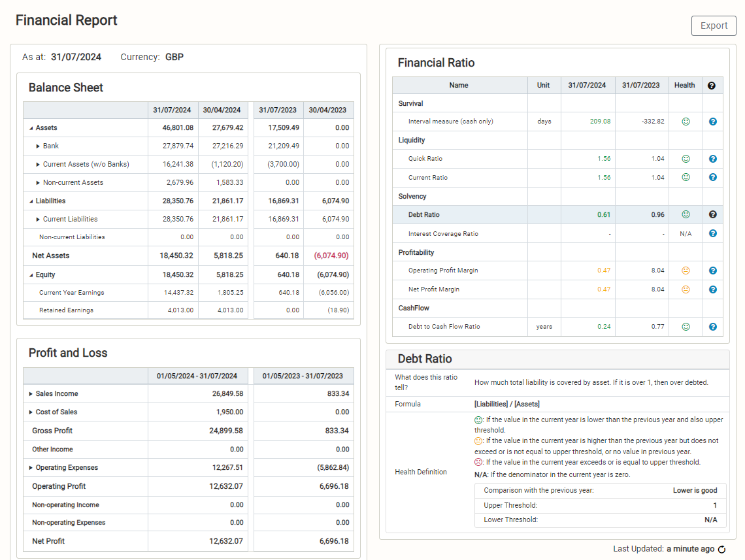This screenshot has width=745, height=560.
Task: Open Interest Coverage Ratio help icon
Action: click(x=713, y=233)
